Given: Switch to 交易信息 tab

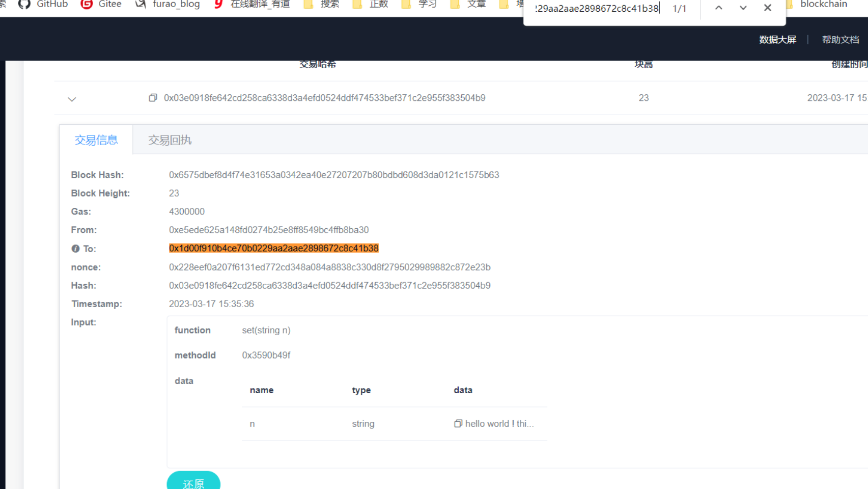Looking at the screenshot, I should (x=96, y=140).
